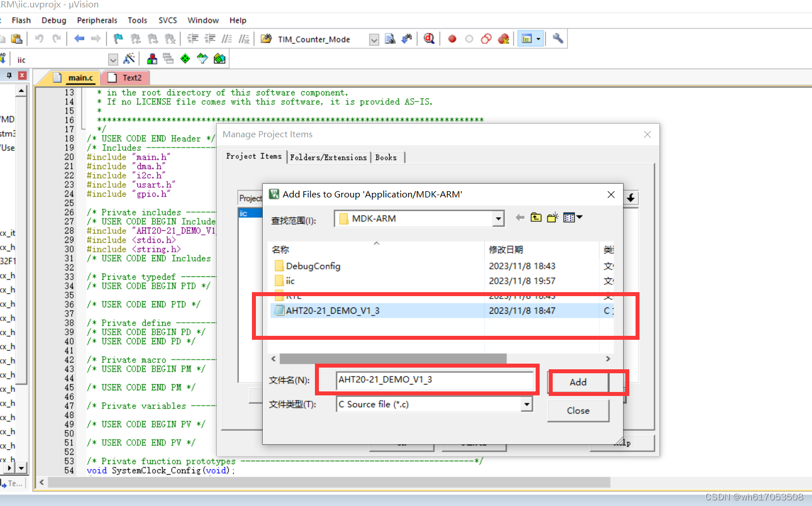This screenshot has width=812, height=506.
Task: Open the TIM_Counter_Mode find combo dropdown
Action: coord(374,39)
